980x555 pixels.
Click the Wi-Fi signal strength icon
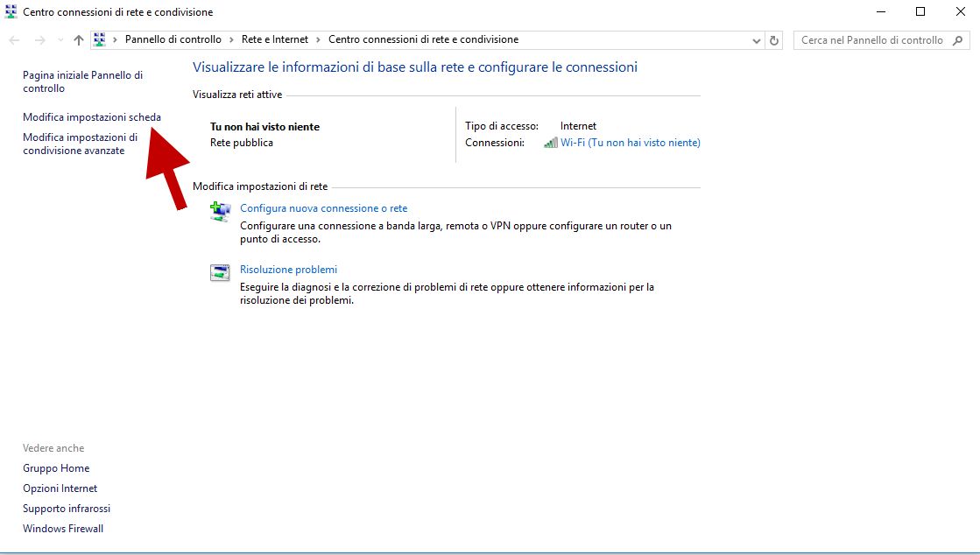(550, 143)
